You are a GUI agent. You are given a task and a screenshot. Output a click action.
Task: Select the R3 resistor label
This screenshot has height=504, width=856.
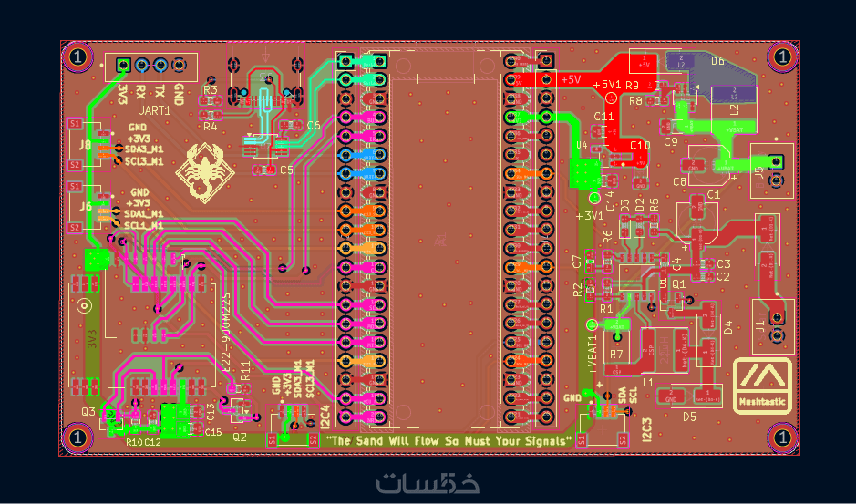(211, 89)
